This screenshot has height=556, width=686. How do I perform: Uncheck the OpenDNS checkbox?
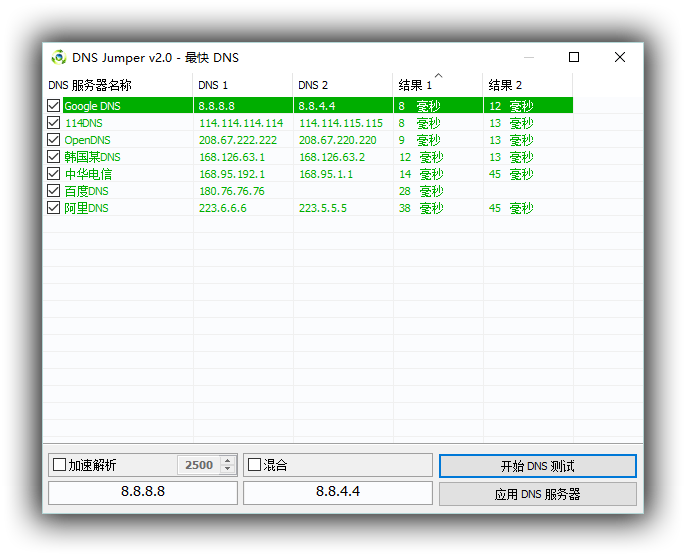(x=53, y=140)
